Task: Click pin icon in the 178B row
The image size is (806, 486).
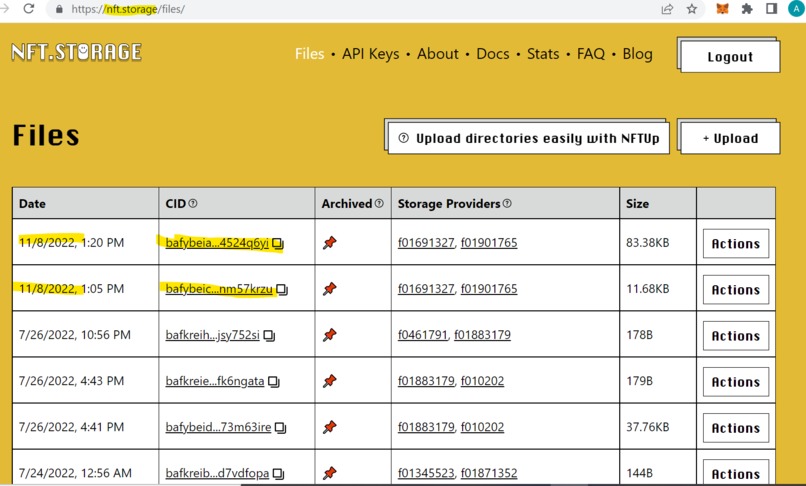Action: (x=329, y=335)
